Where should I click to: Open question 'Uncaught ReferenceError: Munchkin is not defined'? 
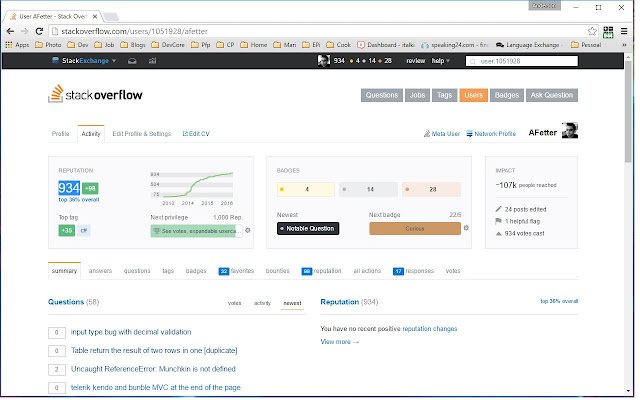click(x=153, y=369)
